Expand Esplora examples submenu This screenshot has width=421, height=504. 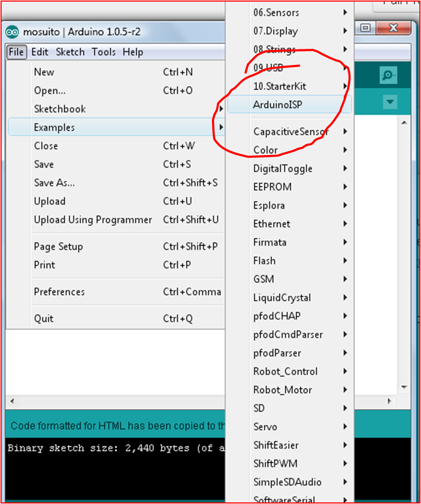290,206
